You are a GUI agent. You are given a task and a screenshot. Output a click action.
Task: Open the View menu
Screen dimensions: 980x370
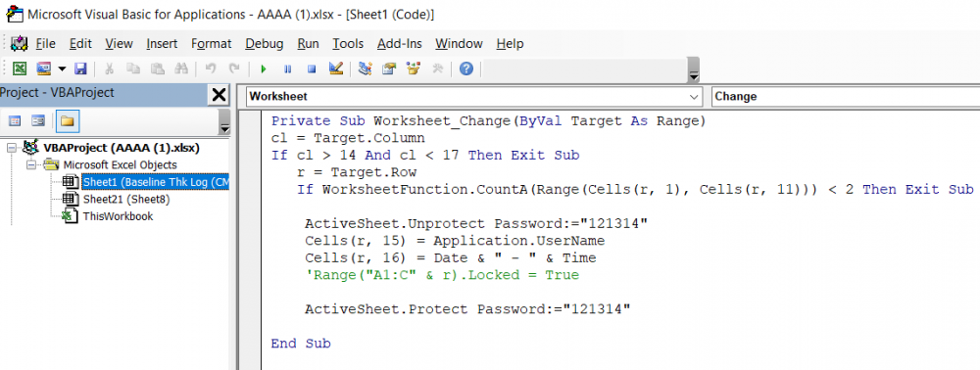click(x=119, y=44)
